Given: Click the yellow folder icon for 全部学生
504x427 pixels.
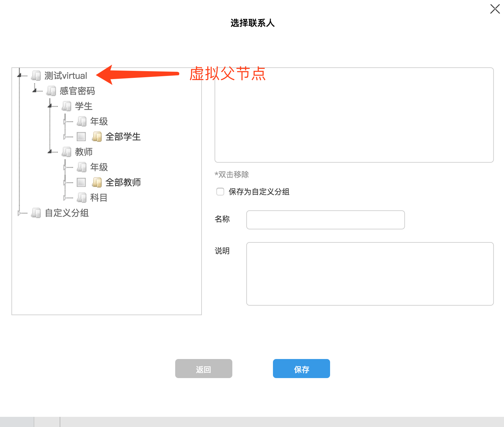Looking at the screenshot, I should [97, 137].
